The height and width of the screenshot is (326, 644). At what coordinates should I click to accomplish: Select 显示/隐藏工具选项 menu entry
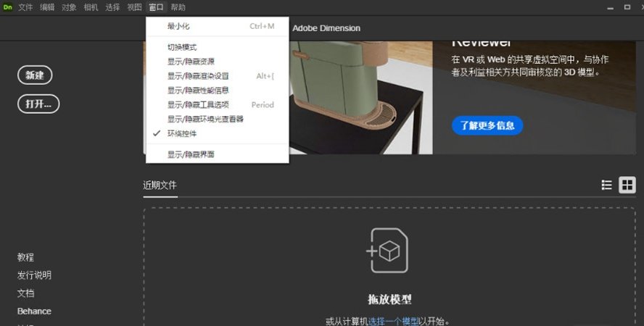pos(218,104)
